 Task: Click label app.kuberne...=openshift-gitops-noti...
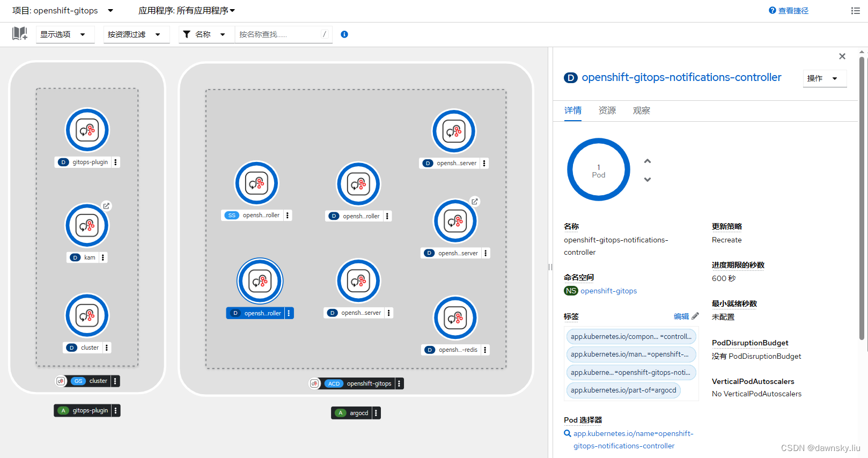pyautogui.click(x=631, y=373)
